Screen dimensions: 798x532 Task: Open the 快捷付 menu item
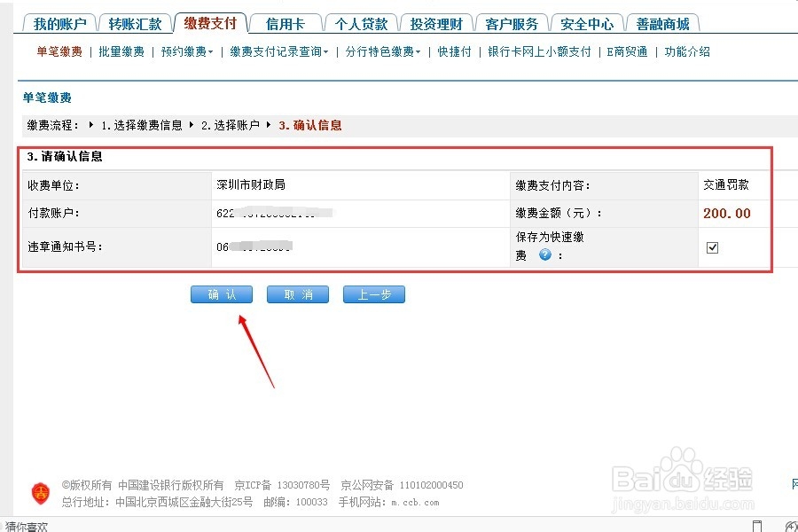[453, 52]
